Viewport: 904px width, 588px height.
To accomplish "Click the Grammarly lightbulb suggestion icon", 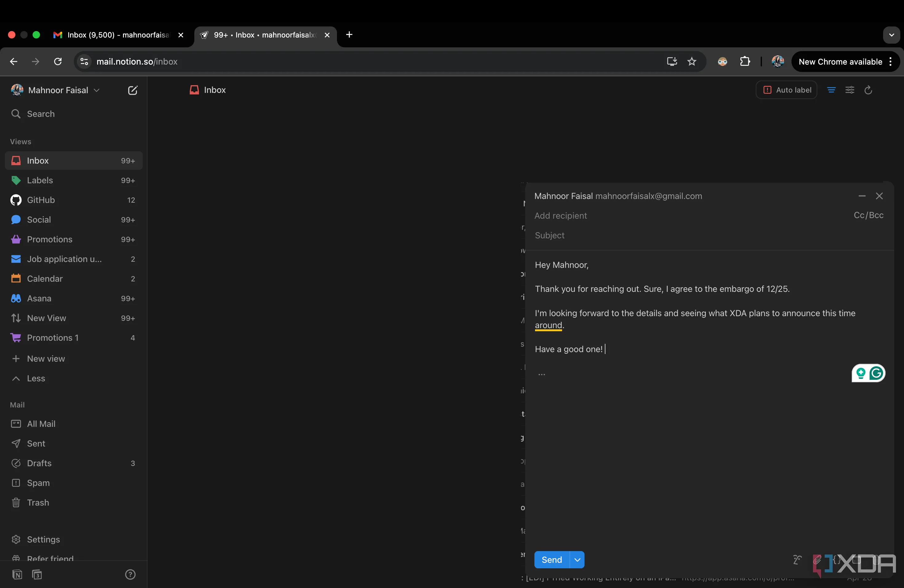I will click(861, 373).
